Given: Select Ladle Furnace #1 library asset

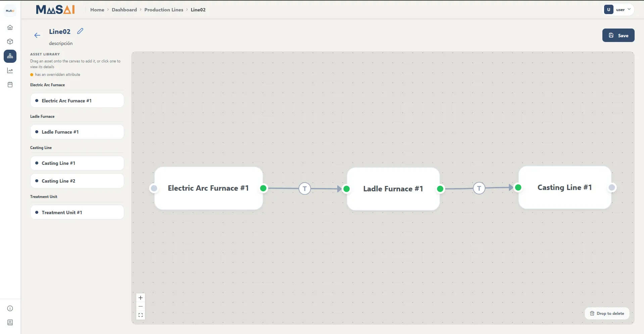Looking at the screenshot, I should [77, 132].
